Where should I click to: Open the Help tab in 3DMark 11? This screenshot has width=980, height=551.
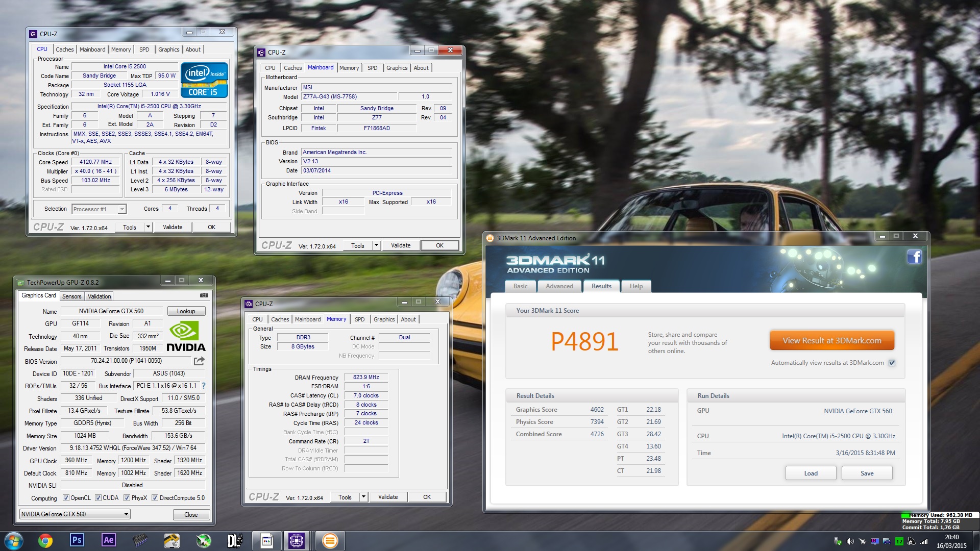tap(636, 286)
